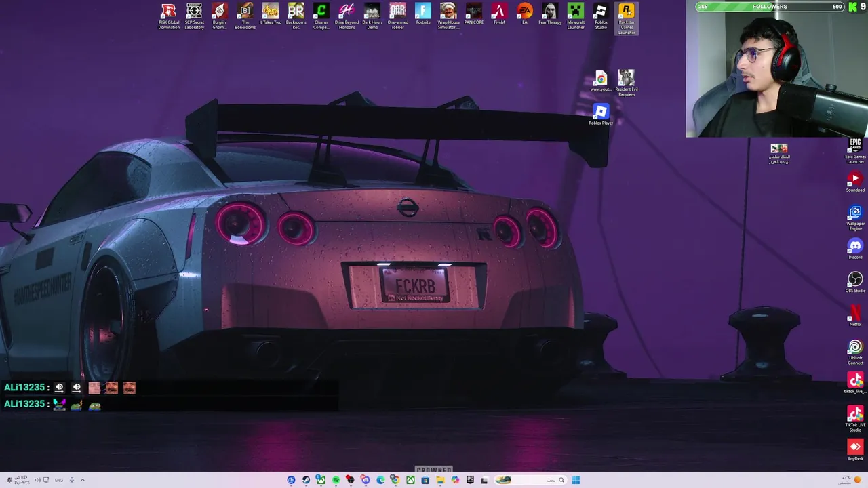Select Rockstar Games Launcher icon

627,19
